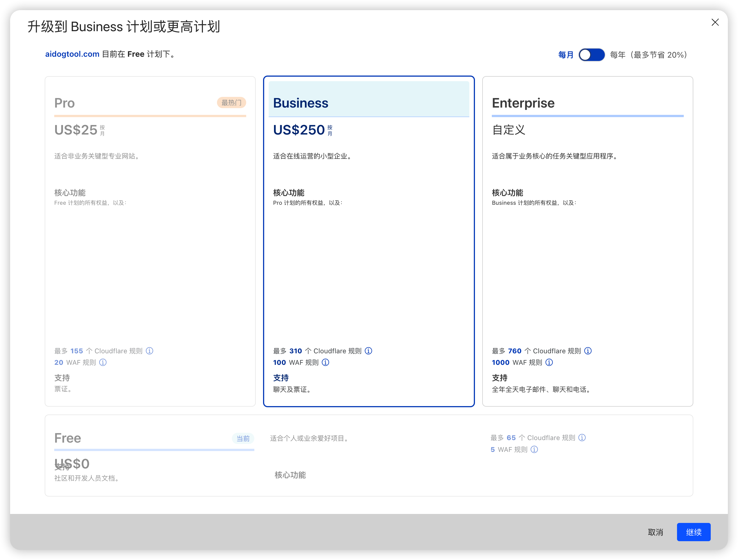The width and height of the screenshot is (738, 560).
Task: Show info for Business 100 WAF rules
Action: pos(326,362)
